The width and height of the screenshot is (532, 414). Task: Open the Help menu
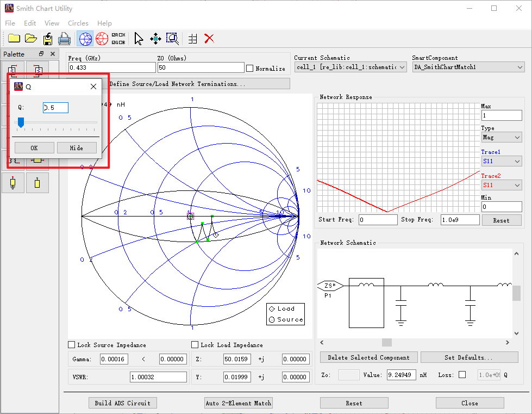point(104,23)
